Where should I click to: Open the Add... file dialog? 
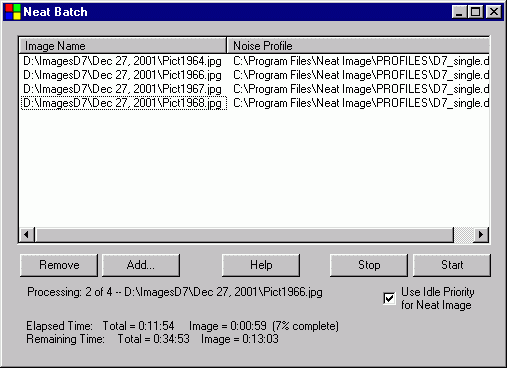pos(141,265)
